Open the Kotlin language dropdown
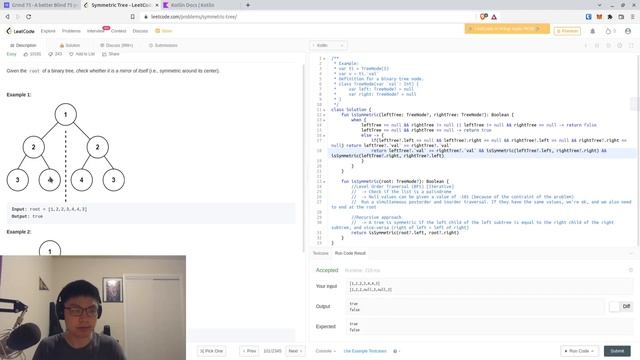This screenshot has height=360, width=640. [329, 45]
